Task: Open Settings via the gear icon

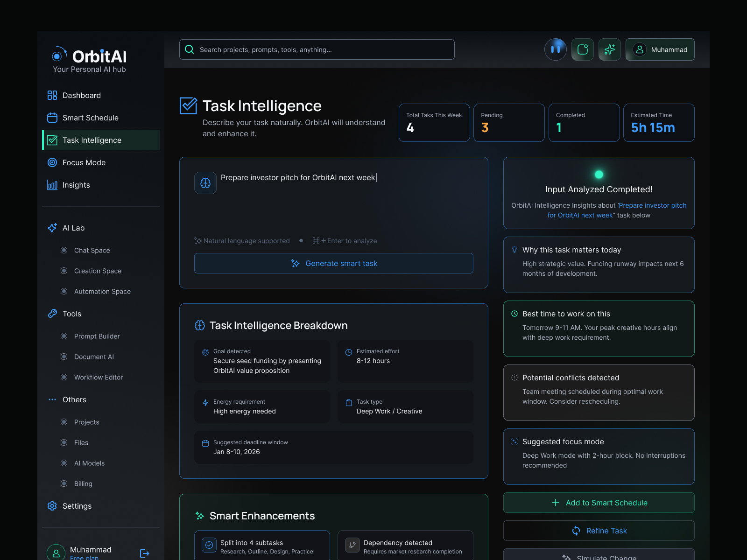Action: click(x=52, y=506)
